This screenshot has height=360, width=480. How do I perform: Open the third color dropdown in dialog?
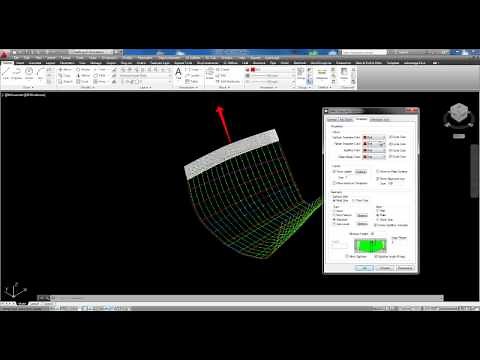pyautogui.click(x=374, y=150)
